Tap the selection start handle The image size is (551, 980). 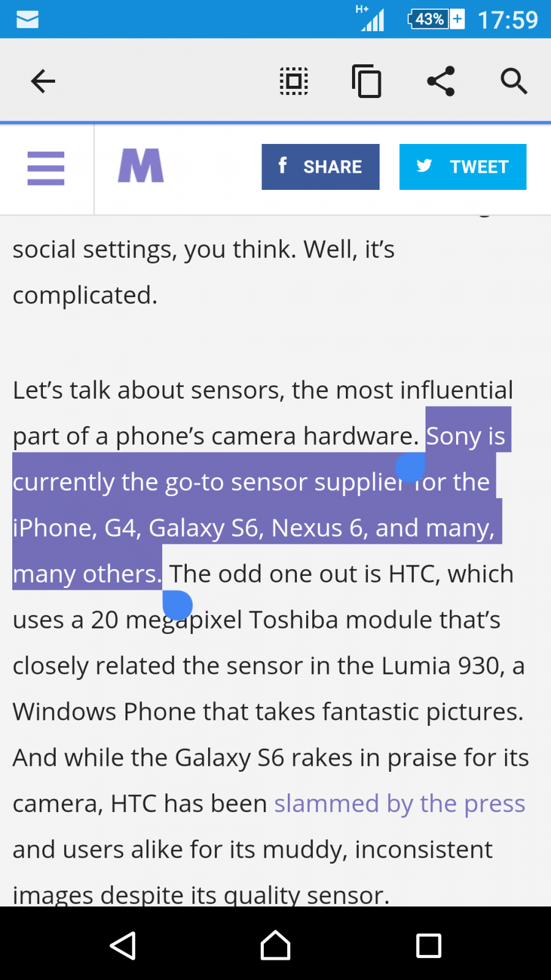[x=410, y=468]
